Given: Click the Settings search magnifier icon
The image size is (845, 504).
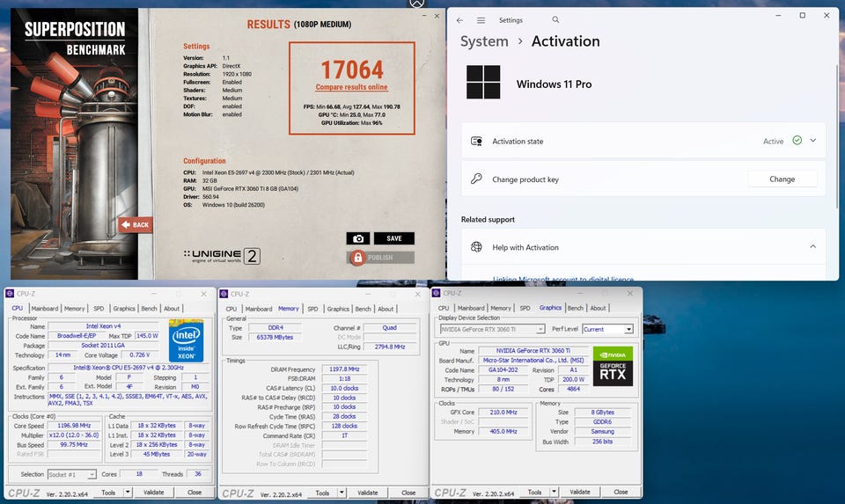Looking at the screenshot, I should tap(555, 20).
